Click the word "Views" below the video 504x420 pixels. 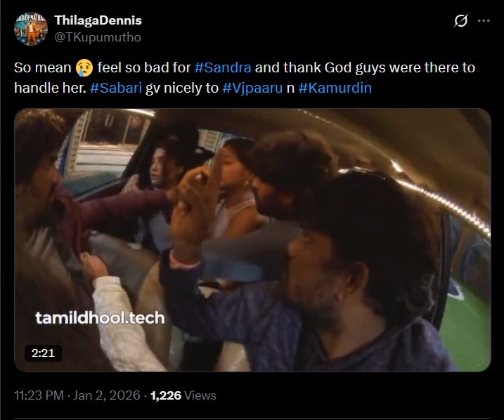[200, 395]
